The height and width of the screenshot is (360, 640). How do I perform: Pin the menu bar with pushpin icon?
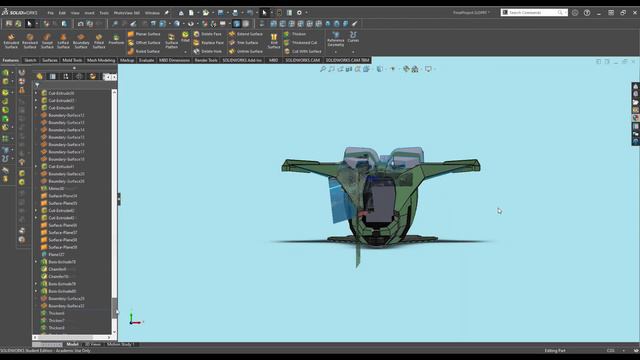(x=167, y=13)
